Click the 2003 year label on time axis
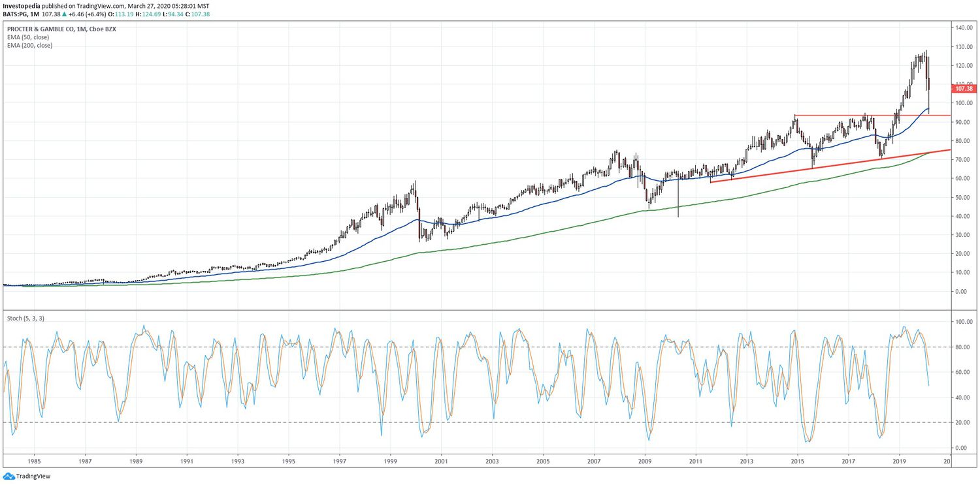Screen dimensions: 980x485 492,462
